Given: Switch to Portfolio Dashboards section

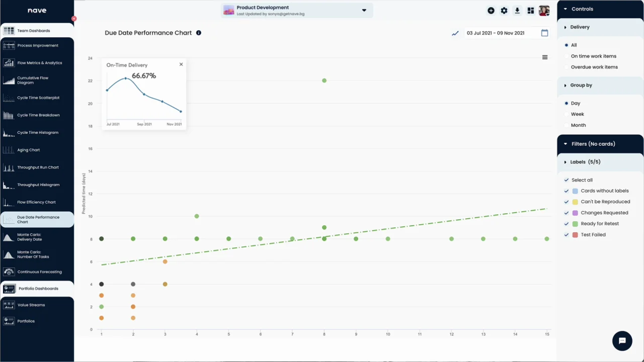Looking at the screenshot, I should tap(38, 289).
